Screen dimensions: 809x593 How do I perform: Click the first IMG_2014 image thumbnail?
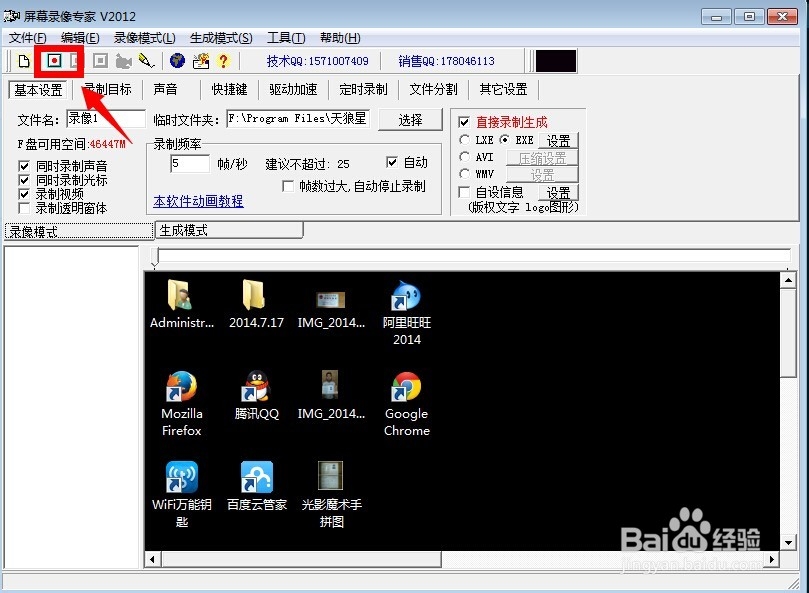(x=331, y=299)
